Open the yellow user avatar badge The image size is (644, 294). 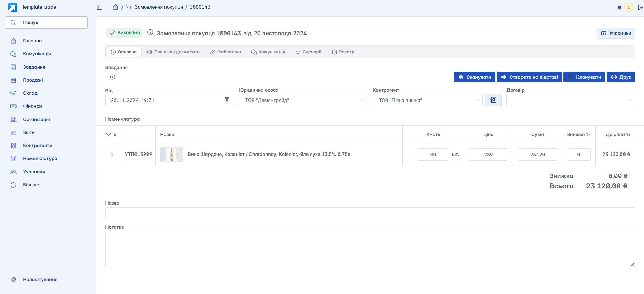click(629, 7)
